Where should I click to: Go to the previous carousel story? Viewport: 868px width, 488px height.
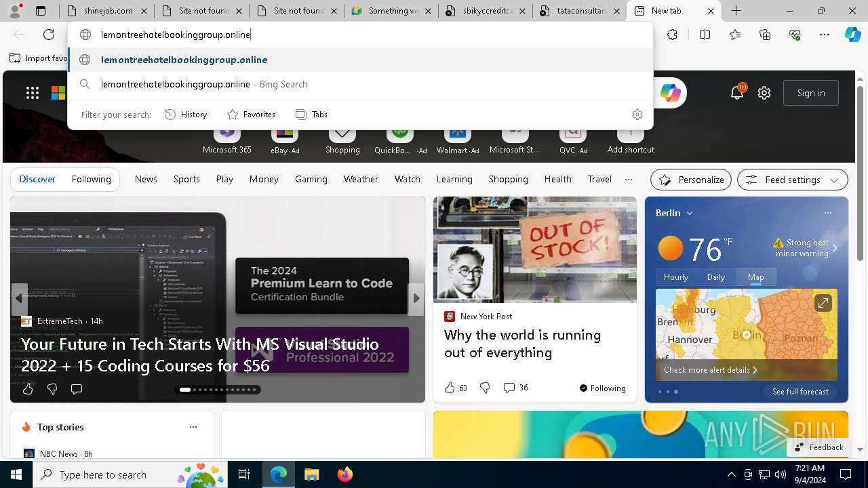(19, 298)
